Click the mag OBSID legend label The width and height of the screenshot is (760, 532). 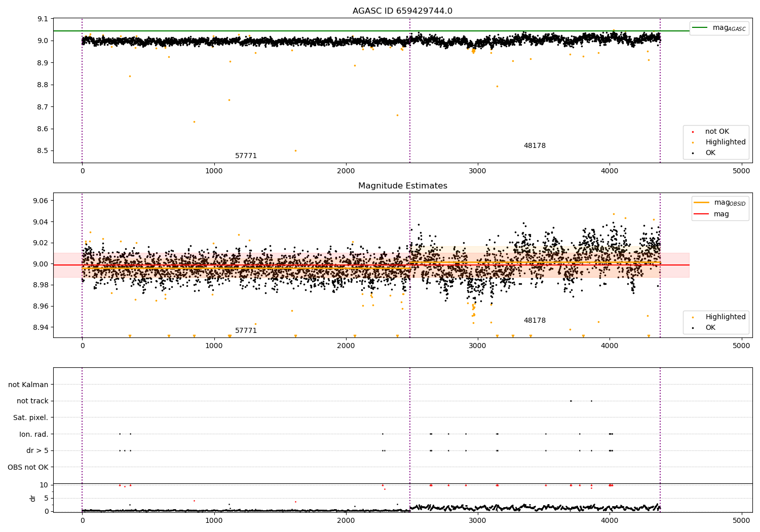[x=730, y=203]
